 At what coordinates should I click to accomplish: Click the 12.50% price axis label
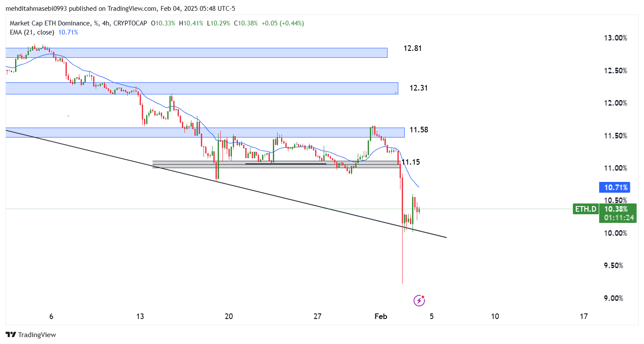[x=615, y=71]
